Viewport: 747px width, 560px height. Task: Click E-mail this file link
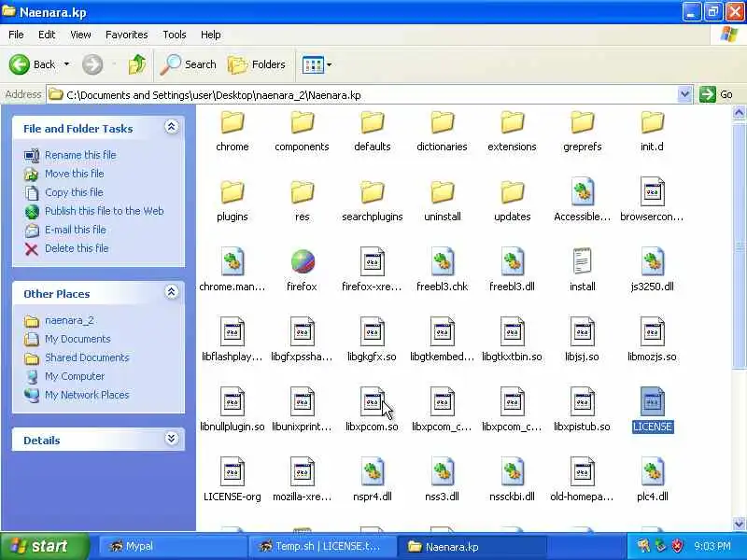76,230
